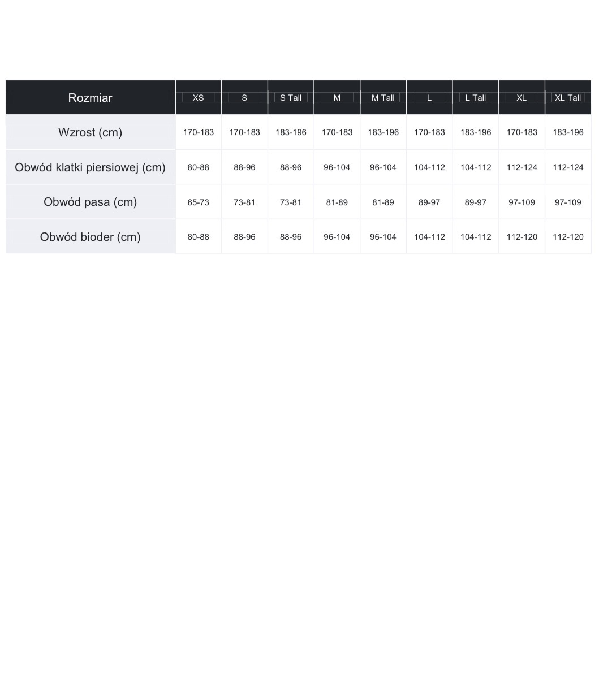The image size is (599, 700).
Task: Click the 97-109 waist cell under XL
Action: [522, 202]
